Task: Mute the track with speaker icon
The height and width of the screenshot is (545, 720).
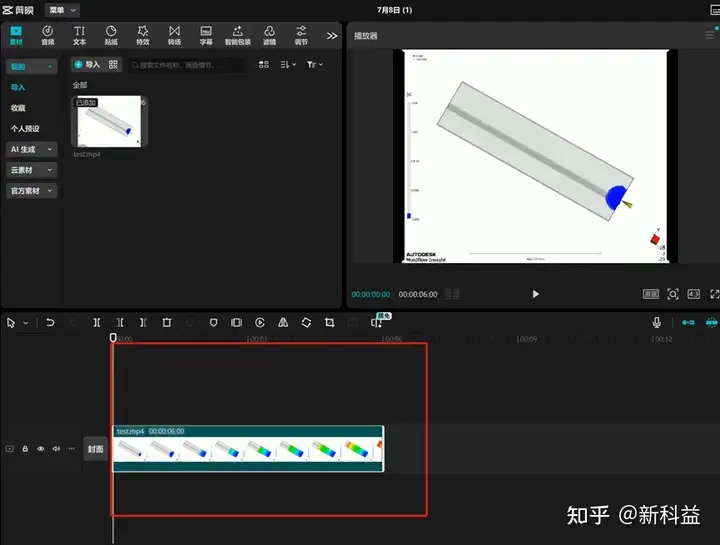Action: (x=56, y=449)
